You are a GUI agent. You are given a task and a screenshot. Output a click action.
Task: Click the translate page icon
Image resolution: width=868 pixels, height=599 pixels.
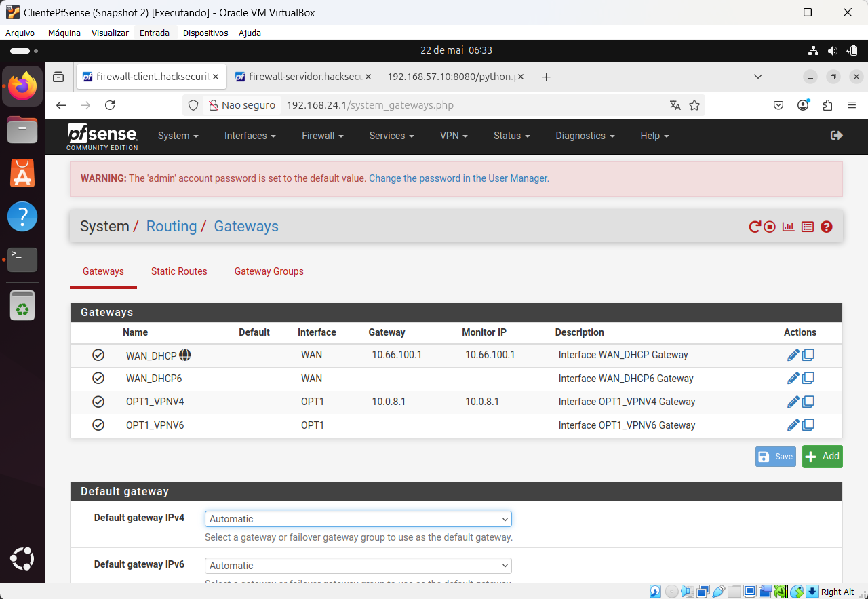(x=675, y=105)
